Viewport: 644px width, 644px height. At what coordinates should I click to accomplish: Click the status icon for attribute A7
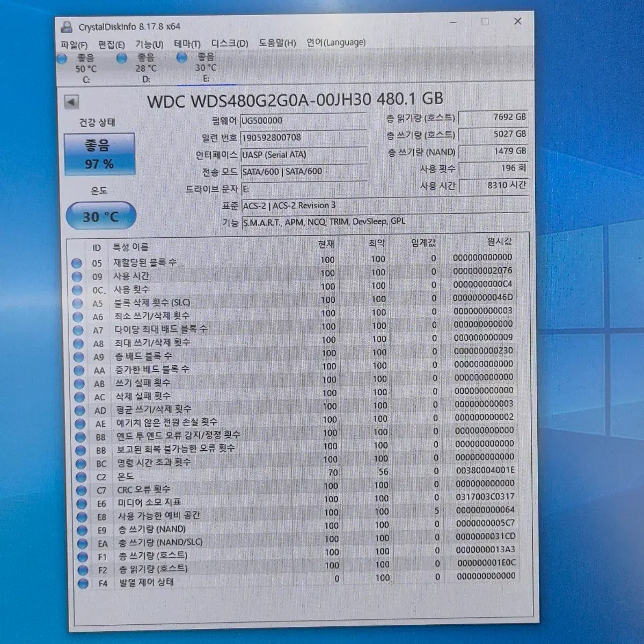(78, 330)
